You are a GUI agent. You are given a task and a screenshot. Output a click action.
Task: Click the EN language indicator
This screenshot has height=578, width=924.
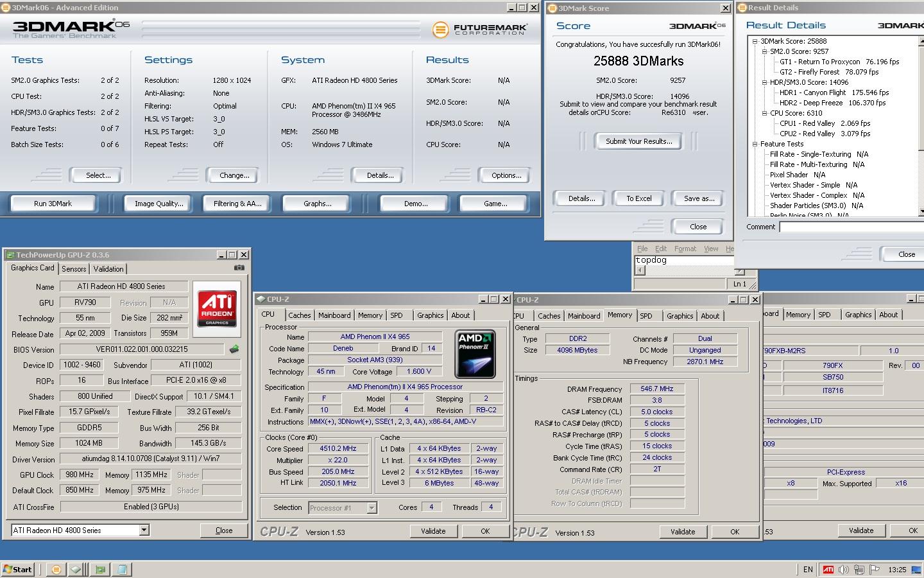coord(808,569)
